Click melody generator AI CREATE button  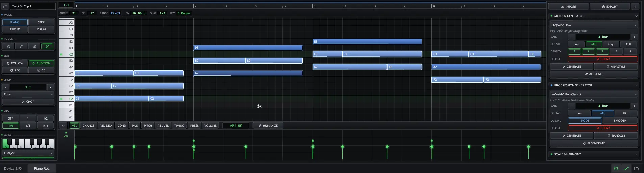[594, 74]
